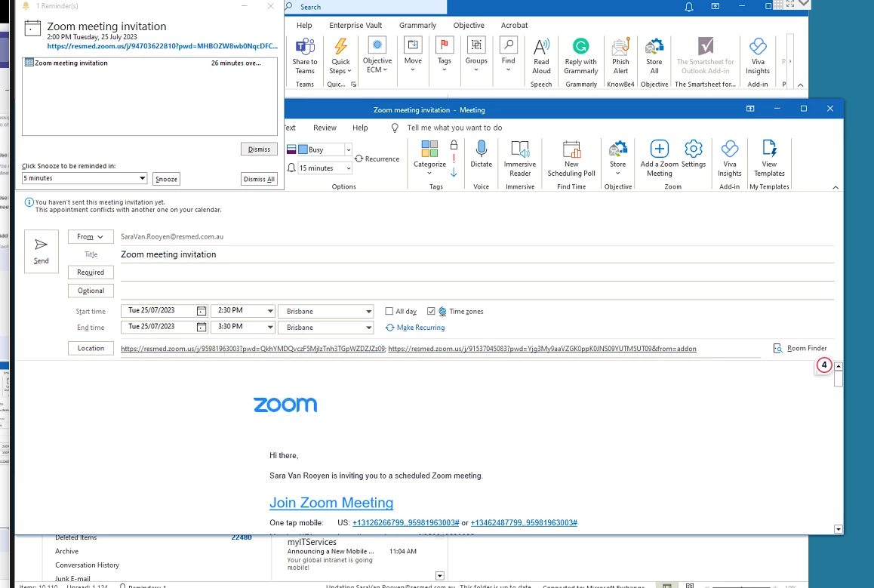Image resolution: width=874 pixels, height=588 pixels.
Task: Open Help tab in meeting window
Action: [x=360, y=128]
